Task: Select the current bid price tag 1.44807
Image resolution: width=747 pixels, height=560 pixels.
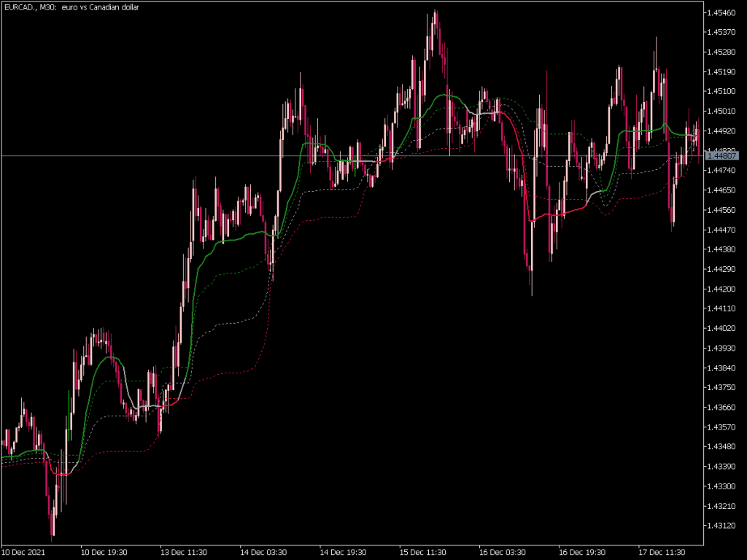Action: click(723, 155)
